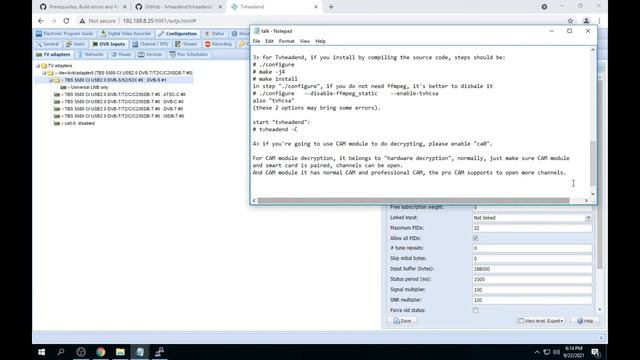Click the Status period (ms) field
Viewport: 640px width, 360px height.
pyautogui.click(x=532, y=279)
